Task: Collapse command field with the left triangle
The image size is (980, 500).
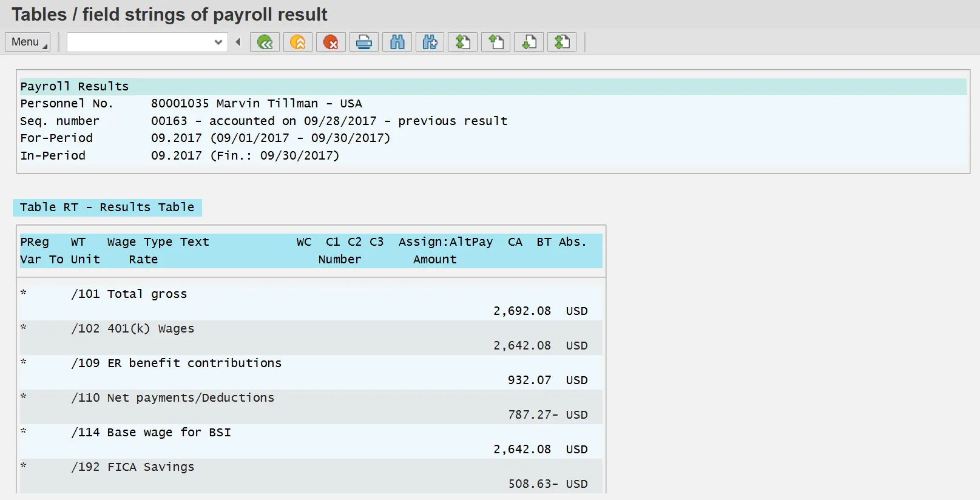Action: tap(238, 42)
